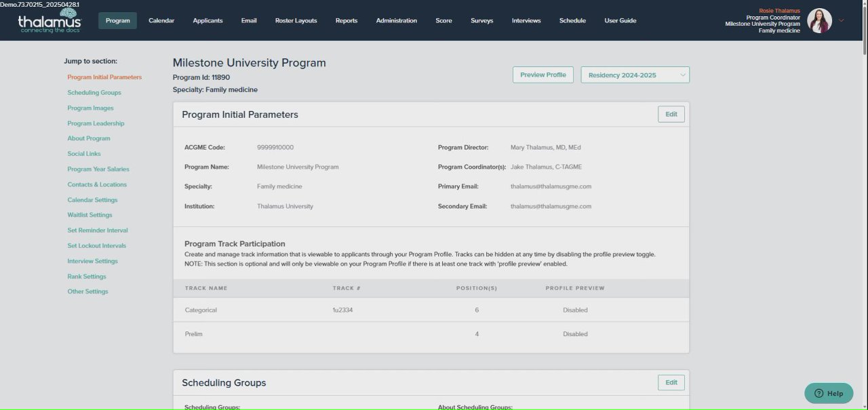Go to the Calendar menu
Viewport: 868px width, 410px height.
[161, 20]
